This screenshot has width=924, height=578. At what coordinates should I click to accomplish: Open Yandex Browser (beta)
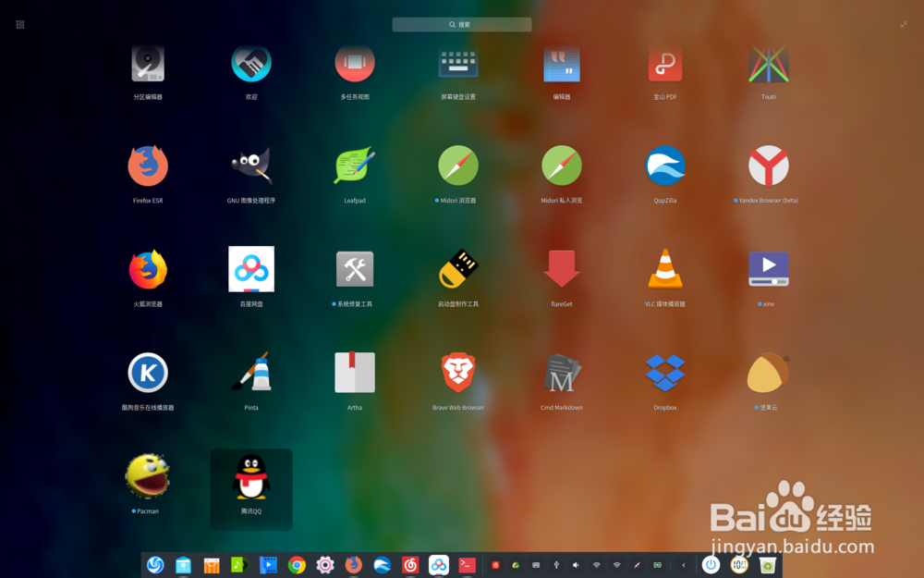click(x=769, y=166)
